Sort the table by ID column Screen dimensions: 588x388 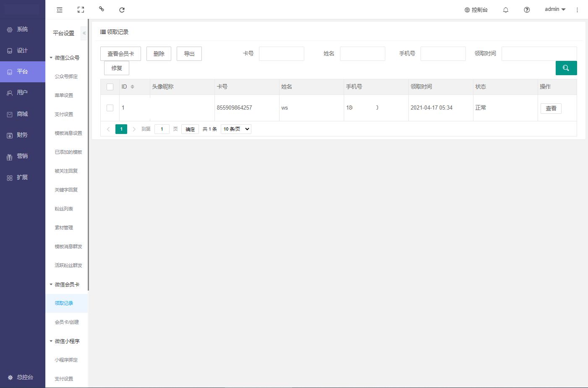pyautogui.click(x=132, y=87)
